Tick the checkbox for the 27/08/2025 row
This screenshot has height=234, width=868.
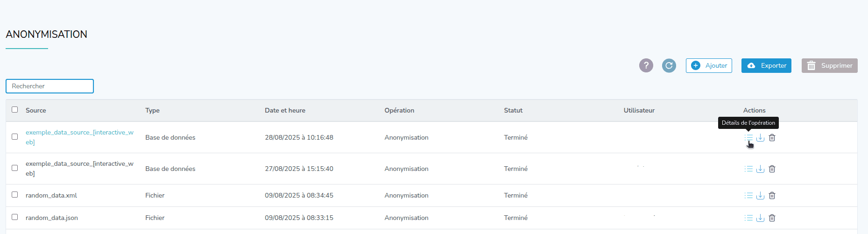15,168
